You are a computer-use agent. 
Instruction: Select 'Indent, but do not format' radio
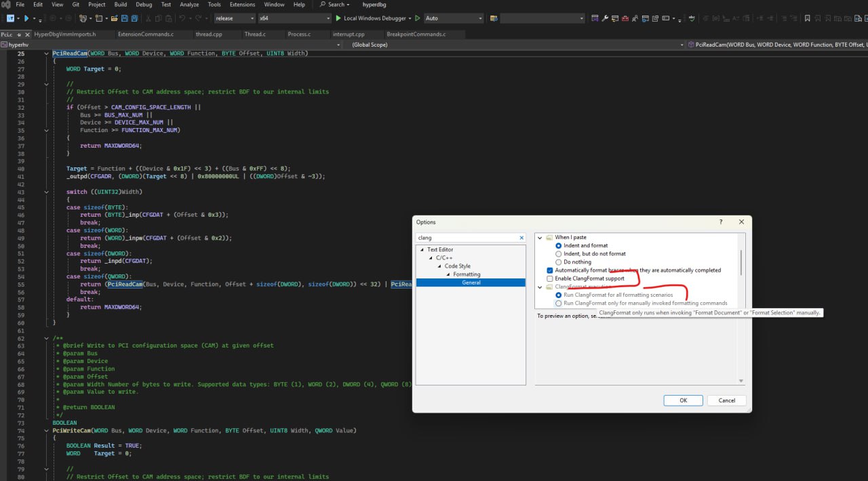[x=559, y=254]
